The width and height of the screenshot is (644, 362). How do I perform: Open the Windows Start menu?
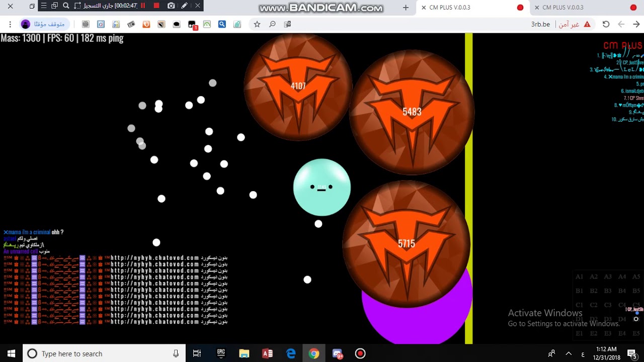(x=11, y=353)
